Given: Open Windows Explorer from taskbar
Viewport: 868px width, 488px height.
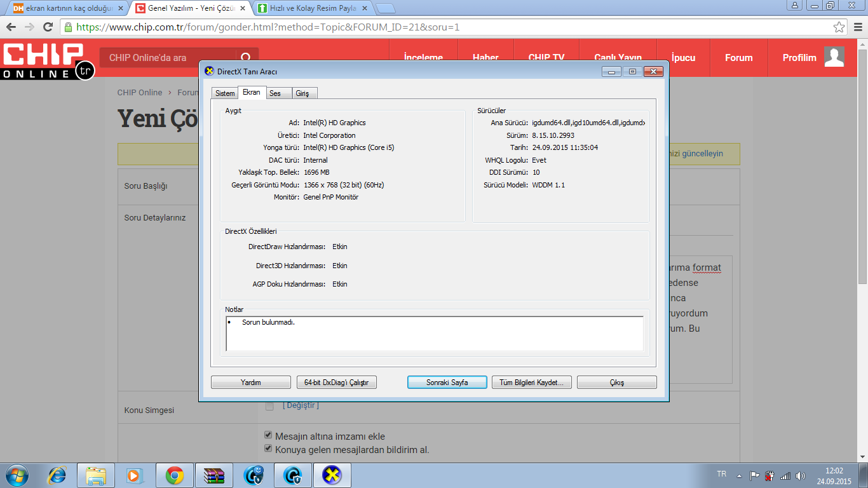Looking at the screenshot, I should [x=97, y=475].
